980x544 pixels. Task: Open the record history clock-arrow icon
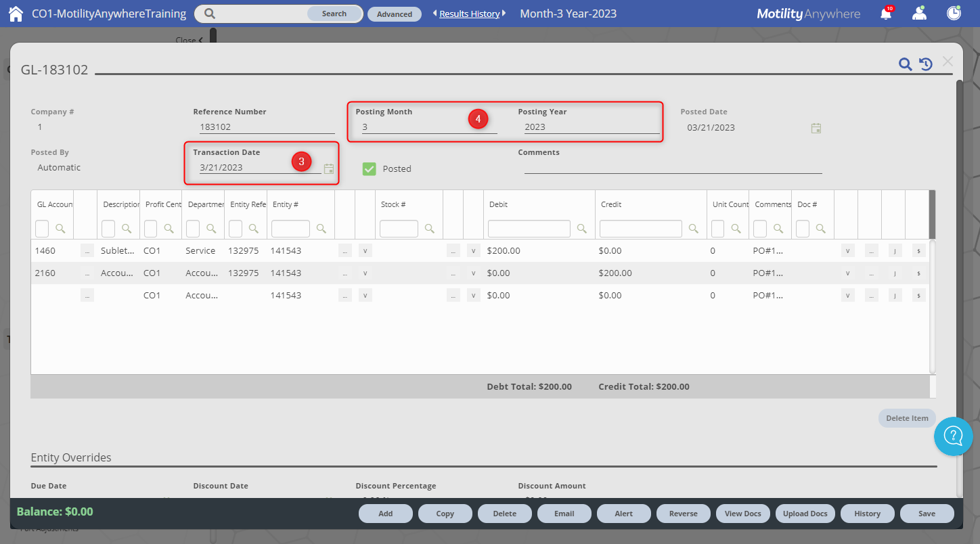coord(926,64)
